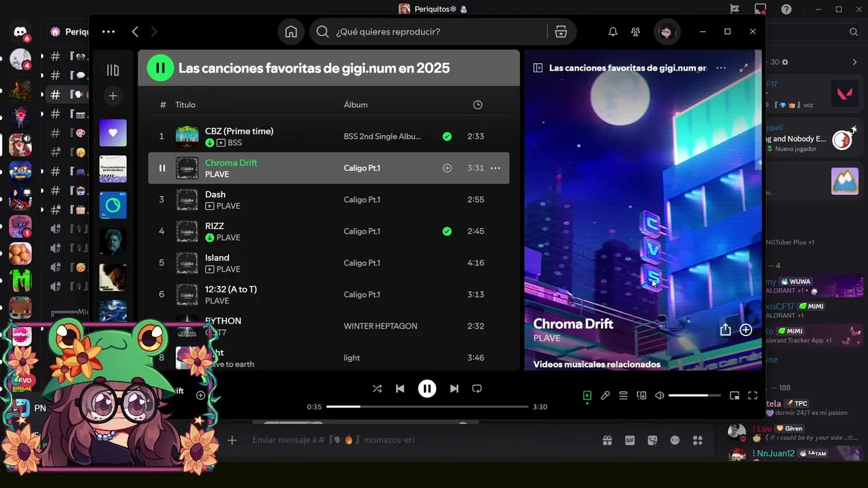Viewport: 868px width, 488px height.
Task: Skip to previous track
Action: (x=400, y=388)
